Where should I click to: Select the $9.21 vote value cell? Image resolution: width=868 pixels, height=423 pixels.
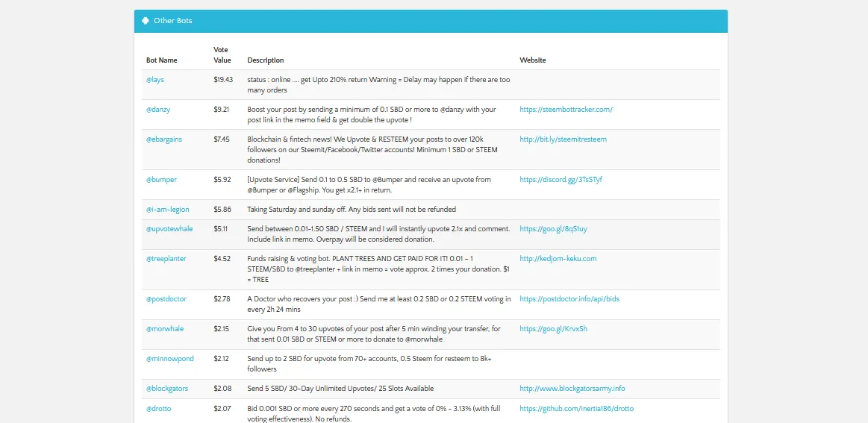[222, 110]
